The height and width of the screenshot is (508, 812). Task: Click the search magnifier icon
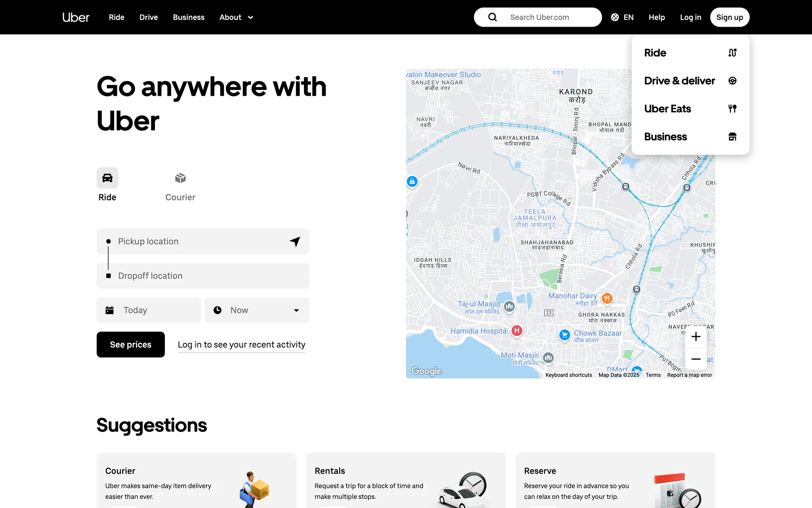coord(492,17)
